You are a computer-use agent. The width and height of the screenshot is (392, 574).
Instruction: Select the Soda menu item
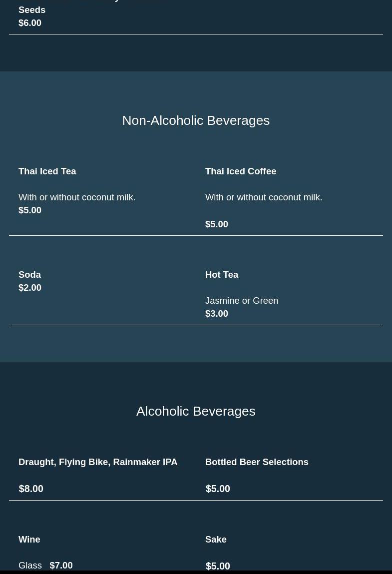[x=29, y=275]
